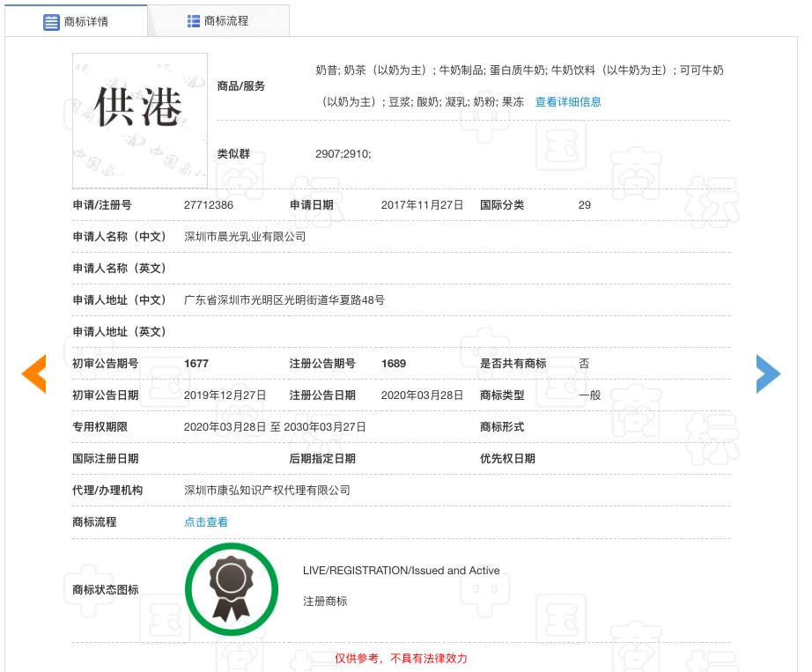Image resolution: width=812 pixels, height=672 pixels.
Task: Click the 后期指定日期 label
Action: pos(322,459)
